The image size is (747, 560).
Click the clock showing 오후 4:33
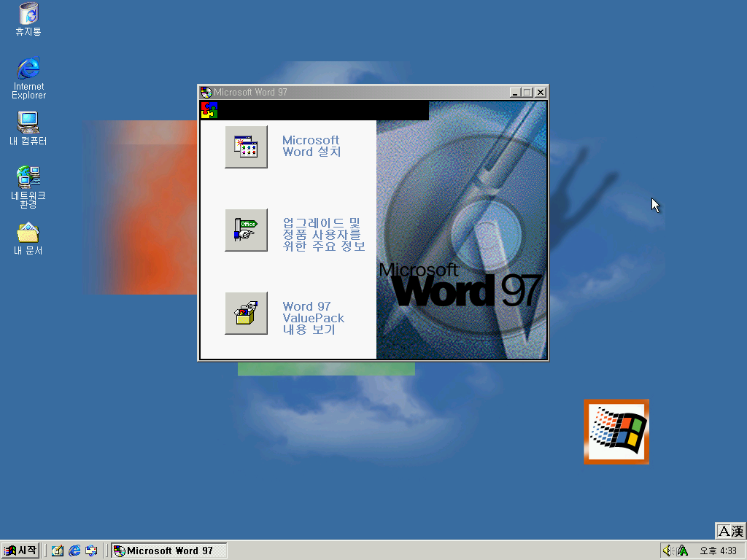pos(718,551)
